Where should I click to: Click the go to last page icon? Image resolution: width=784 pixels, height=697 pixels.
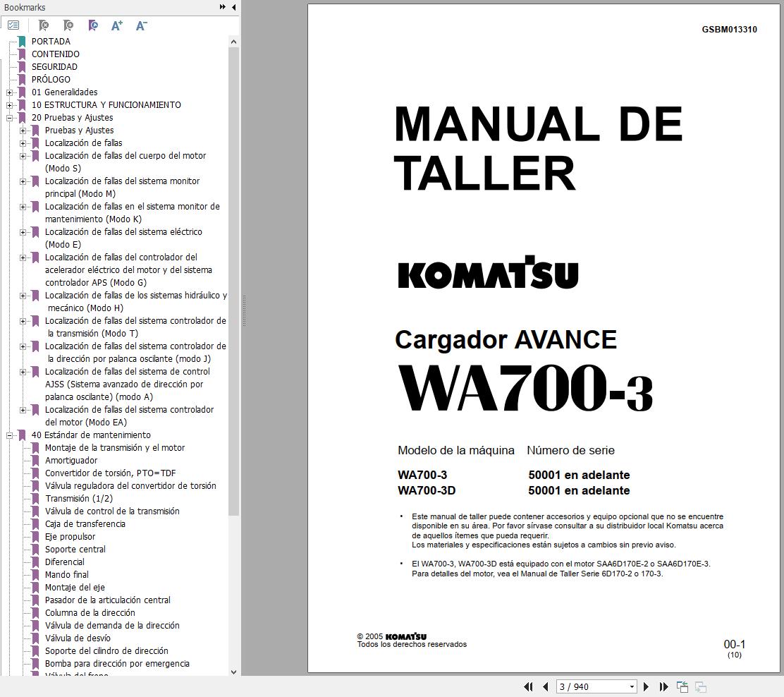(x=663, y=686)
